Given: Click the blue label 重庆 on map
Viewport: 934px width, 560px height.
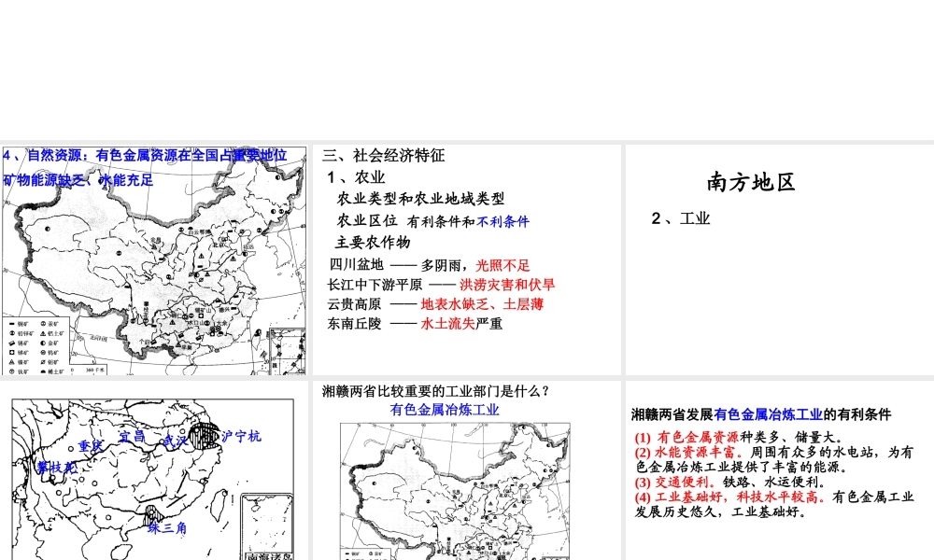Looking at the screenshot, I should pyautogui.click(x=92, y=446).
